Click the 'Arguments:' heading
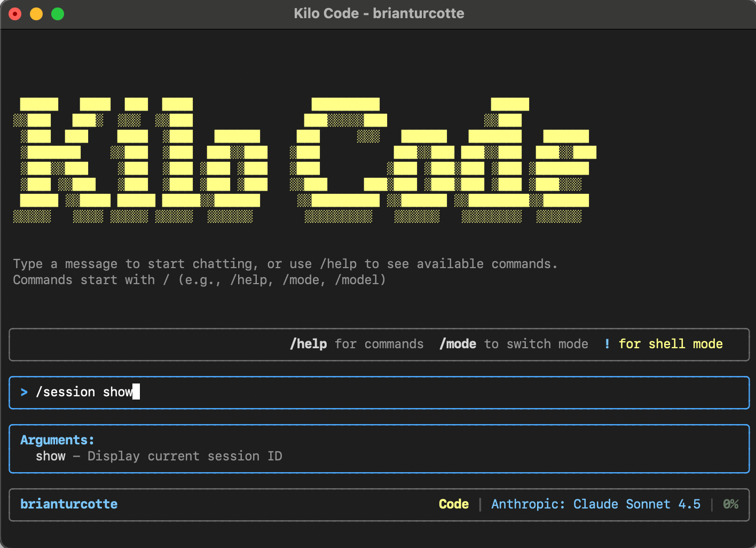The height and width of the screenshot is (548, 756). [x=57, y=440]
